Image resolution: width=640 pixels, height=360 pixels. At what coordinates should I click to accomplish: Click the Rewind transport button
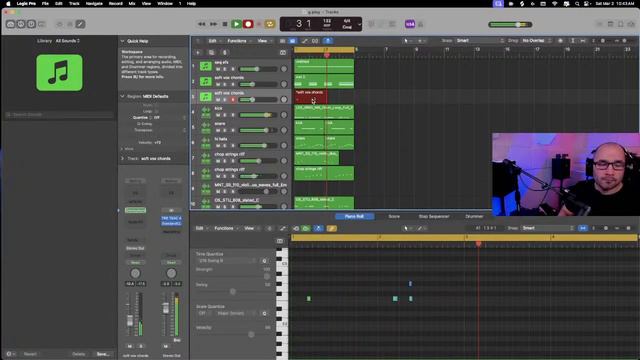pos(202,24)
